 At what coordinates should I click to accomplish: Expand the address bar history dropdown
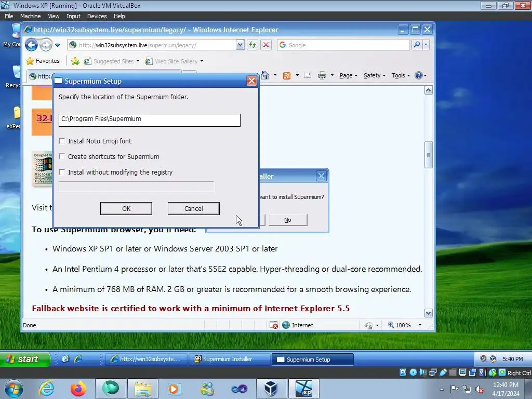click(x=240, y=45)
